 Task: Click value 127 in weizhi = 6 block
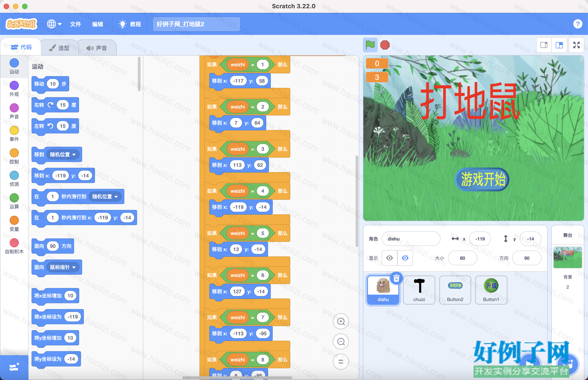click(237, 291)
